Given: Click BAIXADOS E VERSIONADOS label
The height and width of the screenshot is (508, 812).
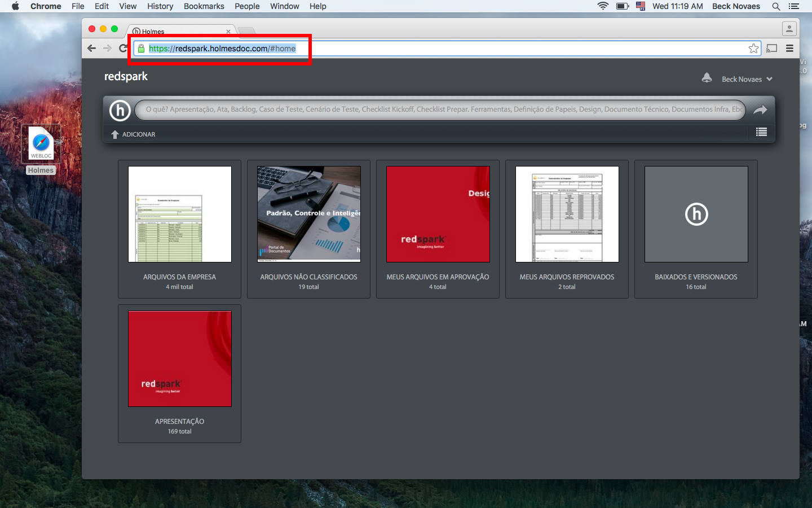Looking at the screenshot, I should 696,277.
